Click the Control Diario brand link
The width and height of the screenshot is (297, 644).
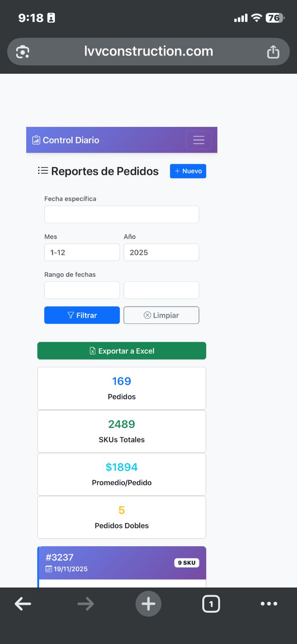coord(66,140)
